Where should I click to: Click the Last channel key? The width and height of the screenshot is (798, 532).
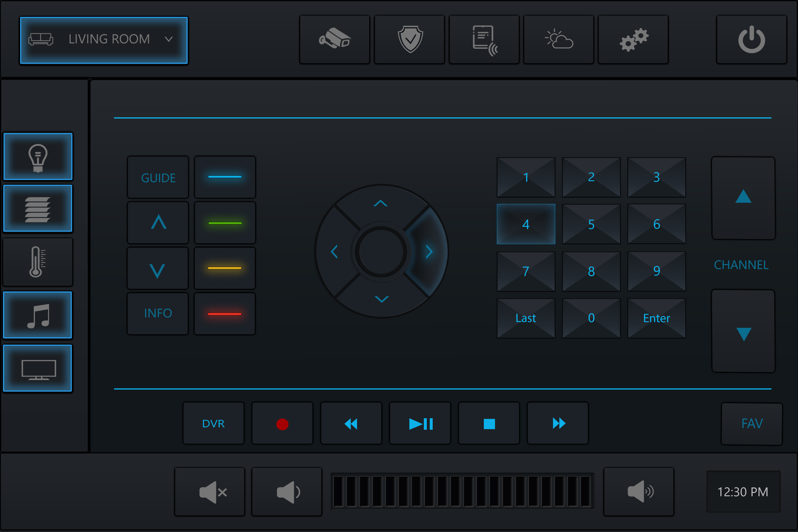[526, 318]
